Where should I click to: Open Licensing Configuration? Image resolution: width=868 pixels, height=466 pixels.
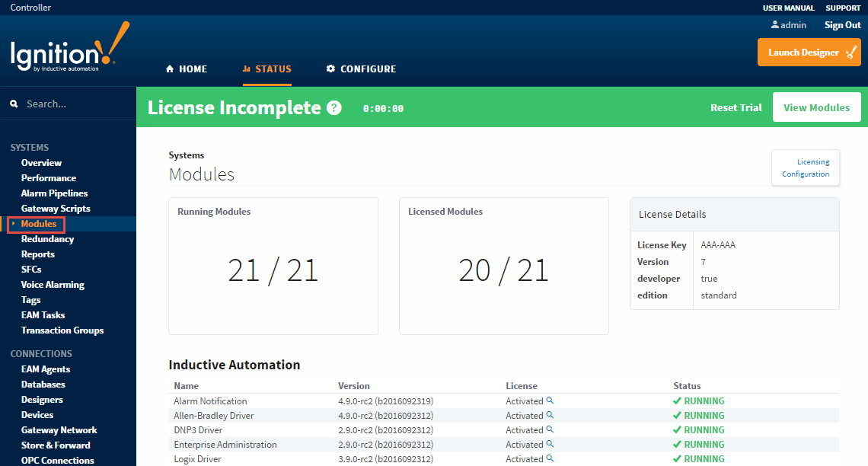click(x=805, y=168)
